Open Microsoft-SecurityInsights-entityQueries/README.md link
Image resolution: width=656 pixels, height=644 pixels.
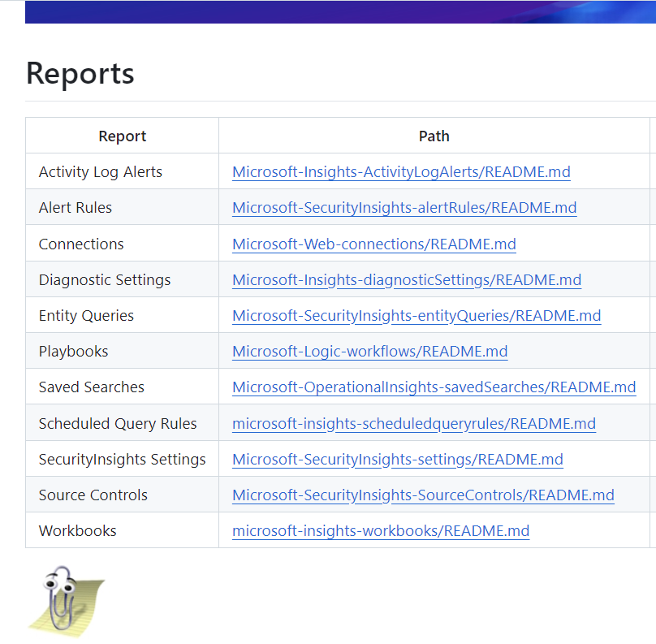[x=416, y=315]
